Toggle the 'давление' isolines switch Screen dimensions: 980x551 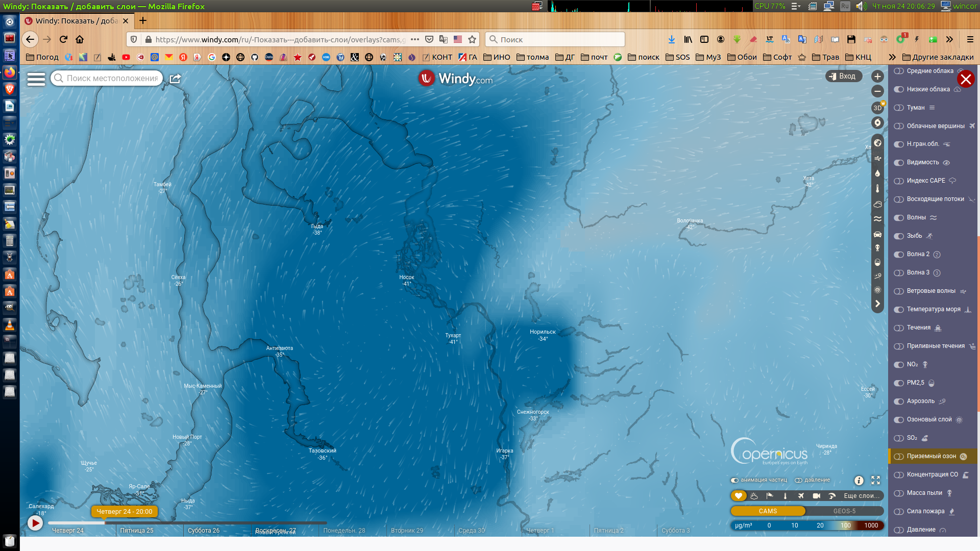click(799, 480)
